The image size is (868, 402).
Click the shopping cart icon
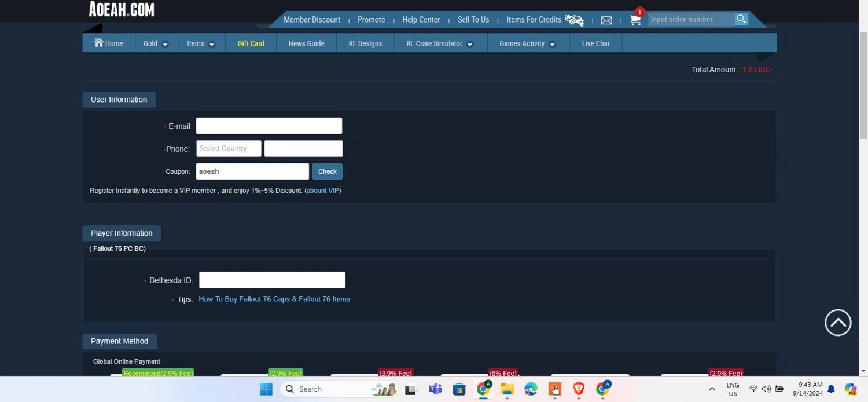click(635, 20)
